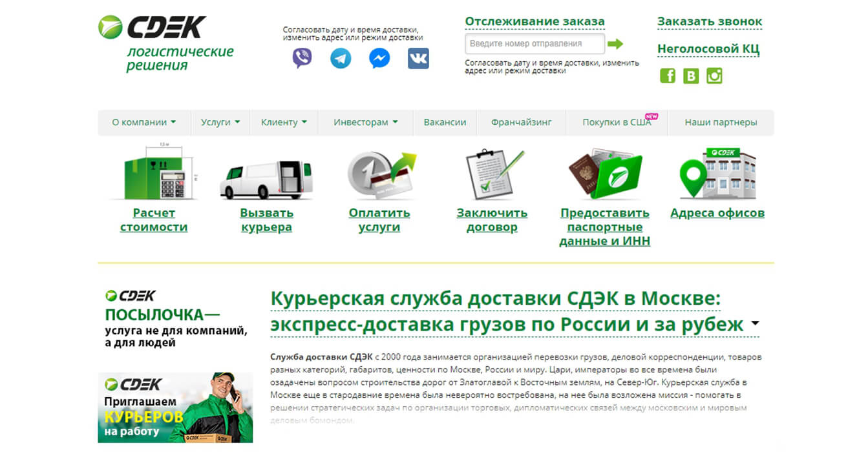Open the «Покупки в США» menu item

617,122
